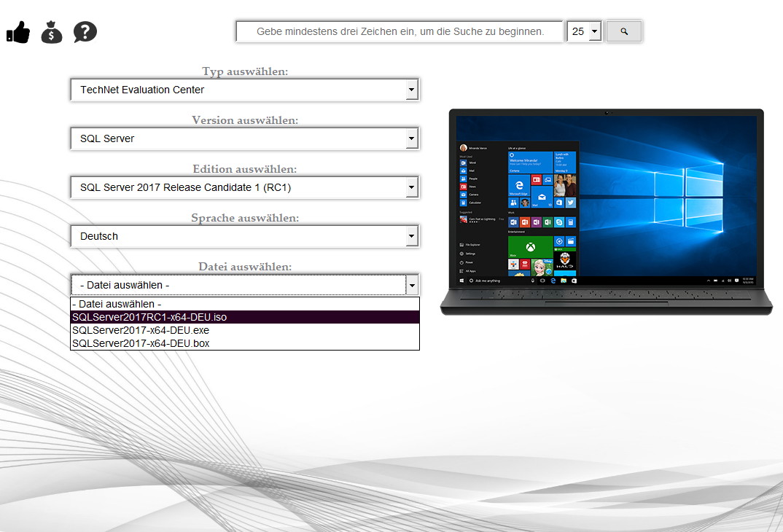Click the Windows 10 laptop image
Viewport: 783px width, 532px height.
point(607,212)
